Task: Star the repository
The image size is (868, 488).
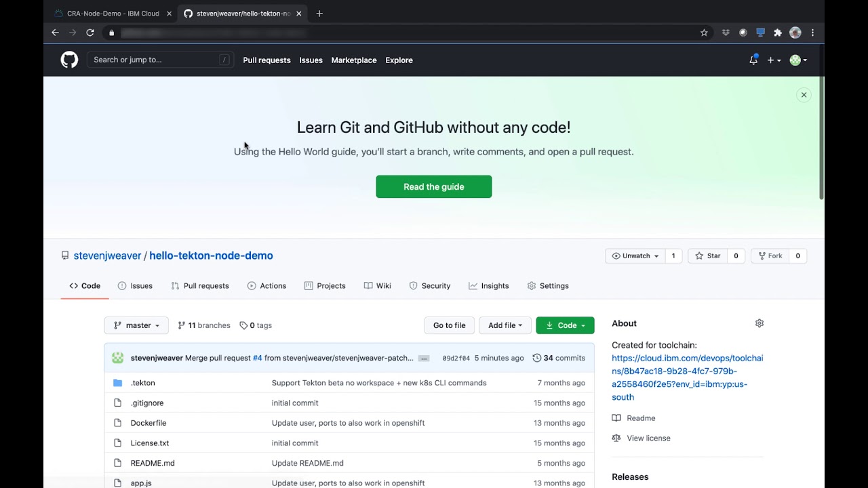Action: point(707,256)
